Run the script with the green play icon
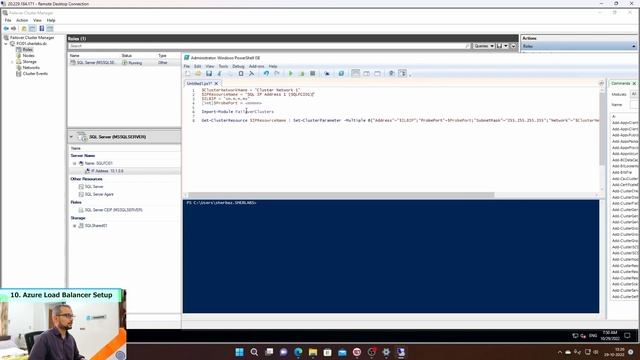This screenshot has width=640, height=360. point(291,73)
